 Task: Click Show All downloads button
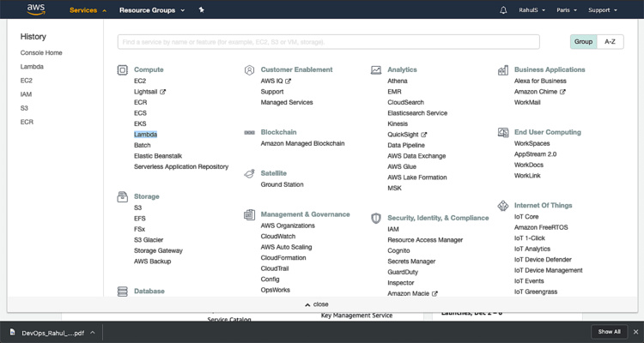[x=609, y=332]
